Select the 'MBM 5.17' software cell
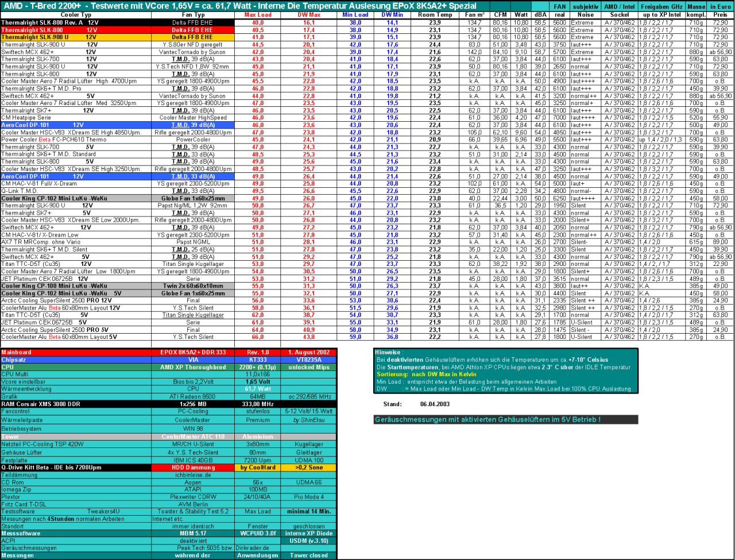735x560 pixels. tap(192, 533)
